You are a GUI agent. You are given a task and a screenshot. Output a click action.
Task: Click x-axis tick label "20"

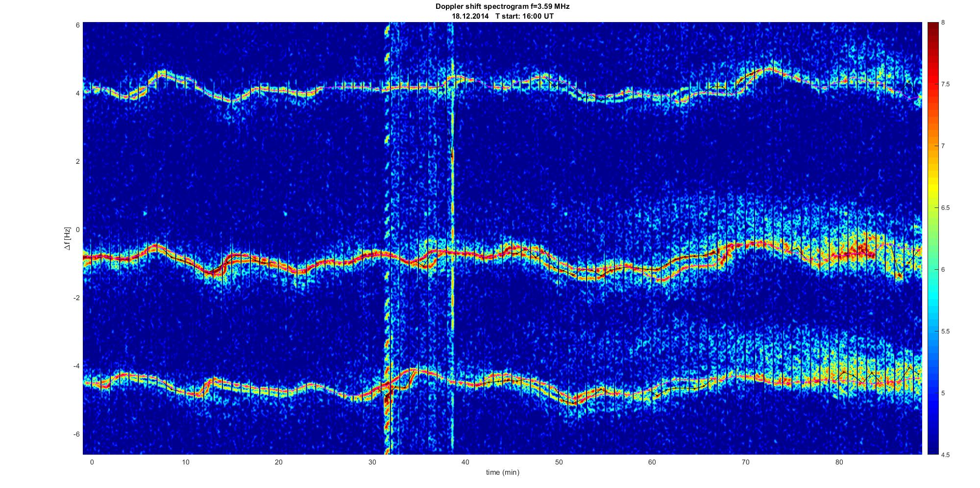click(278, 462)
